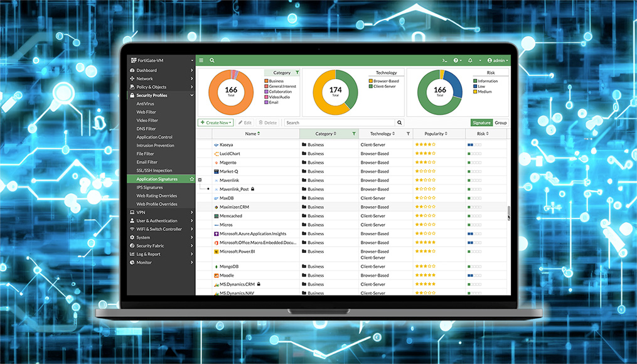Image resolution: width=637 pixels, height=364 pixels.
Task: Open the CLI console icon
Action: click(x=445, y=60)
